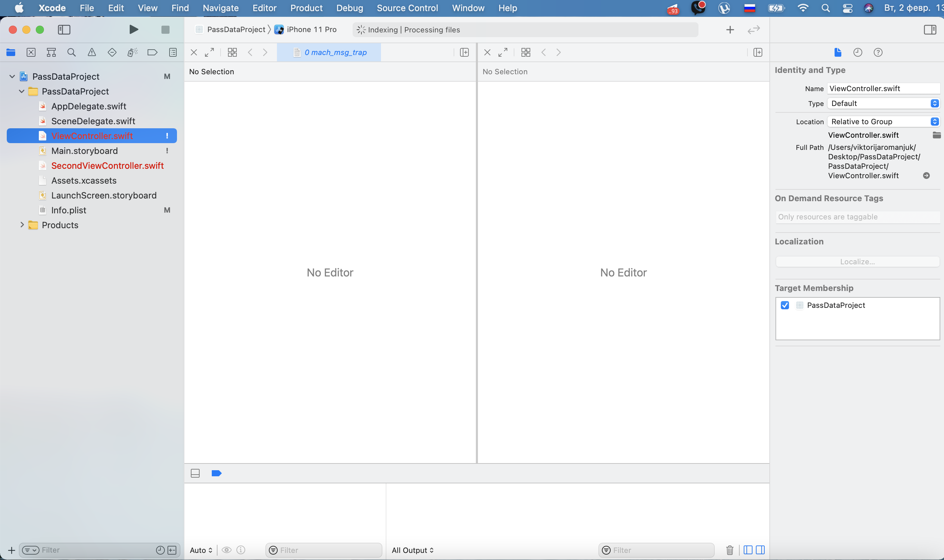Run the project with the Play button
The height and width of the screenshot is (560, 944).
(x=134, y=29)
